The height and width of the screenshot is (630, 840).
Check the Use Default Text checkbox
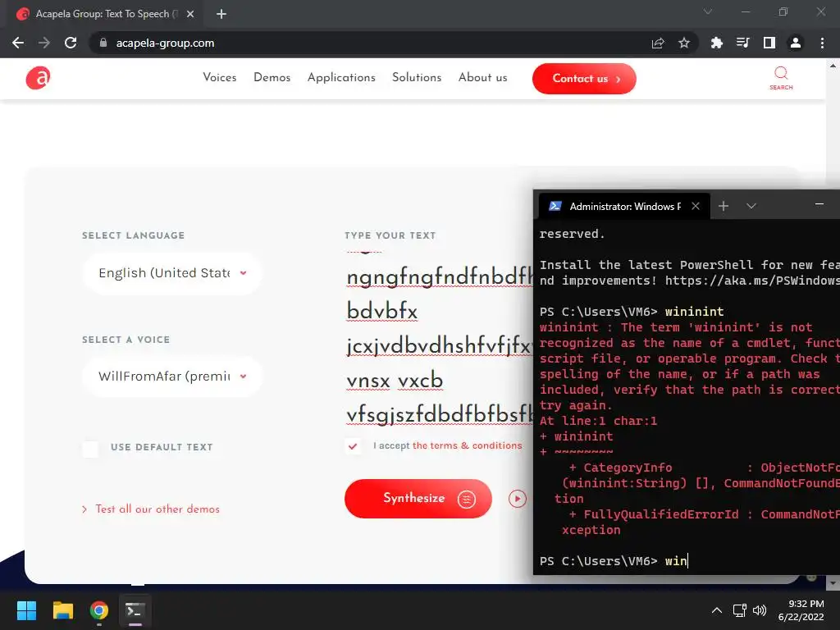click(x=90, y=449)
